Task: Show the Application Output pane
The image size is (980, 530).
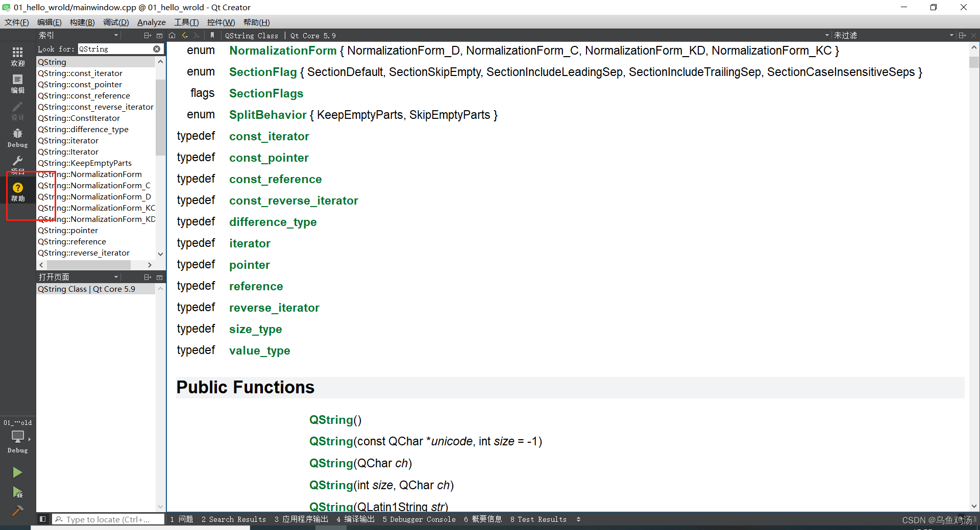Action: coord(301,519)
